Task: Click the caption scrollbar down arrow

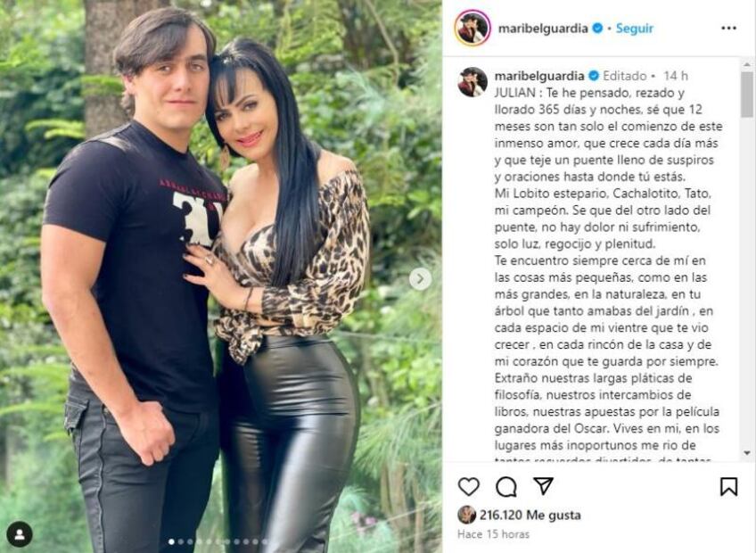Action: point(747,453)
